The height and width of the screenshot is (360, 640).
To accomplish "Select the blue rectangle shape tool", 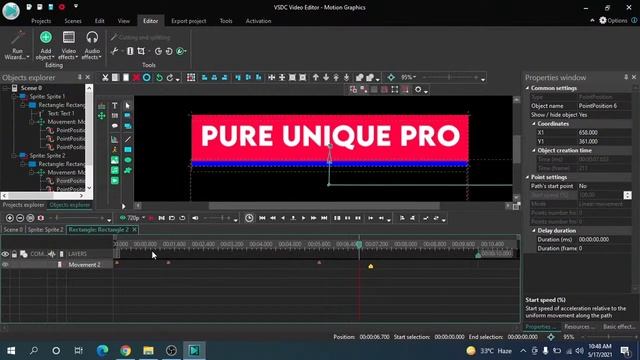I will tap(128, 150).
